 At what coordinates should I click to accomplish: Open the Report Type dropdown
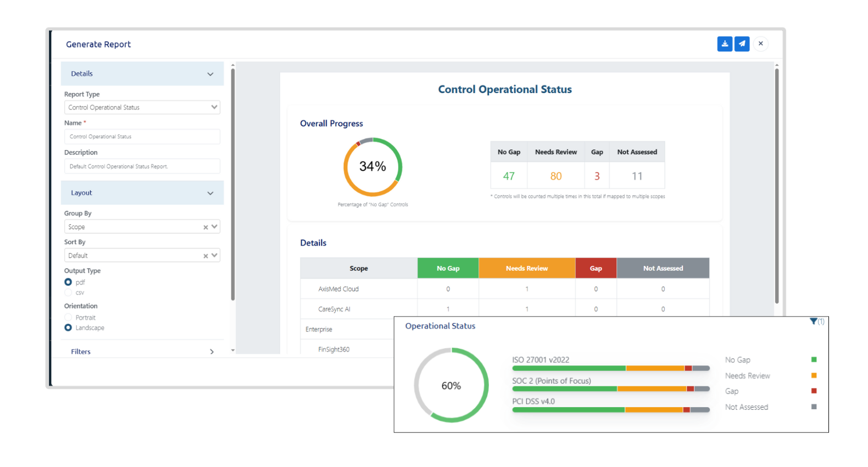pos(142,107)
